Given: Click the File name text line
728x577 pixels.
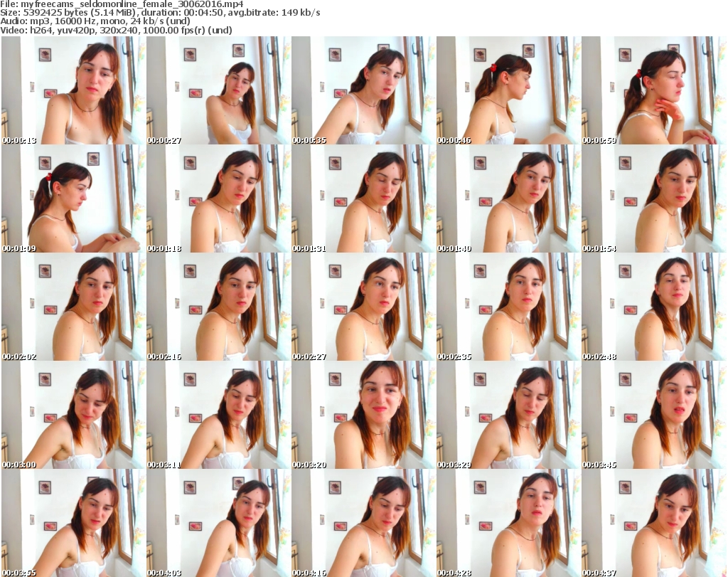Looking at the screenshot, I should click(x=122, y=4).
